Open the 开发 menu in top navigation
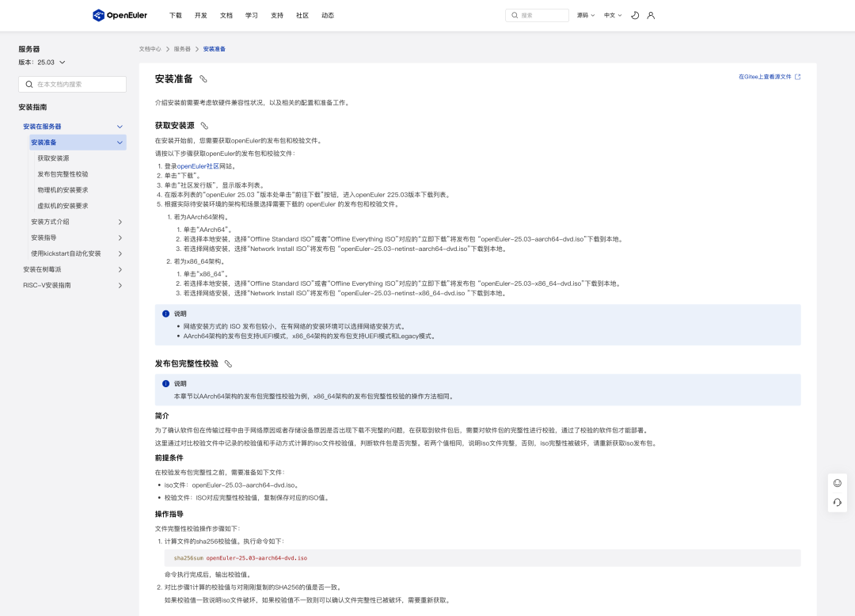 tap(200, 15)
